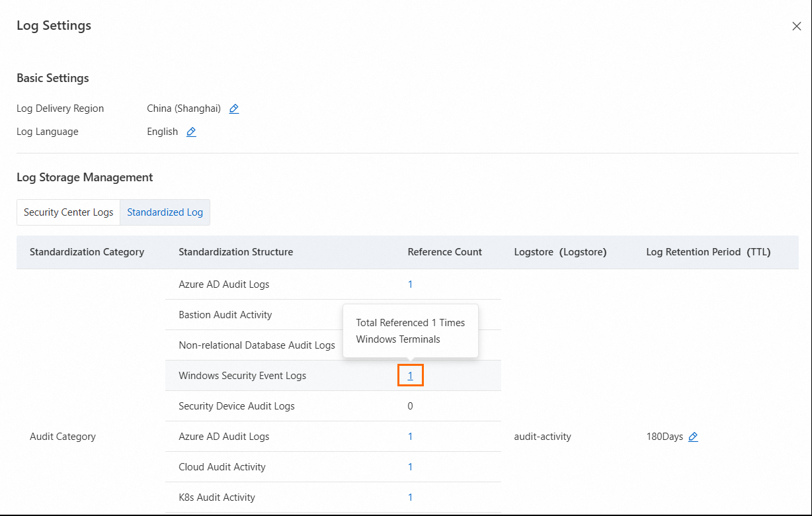Edit the Log Delivery Region setting

pos(234,108)
